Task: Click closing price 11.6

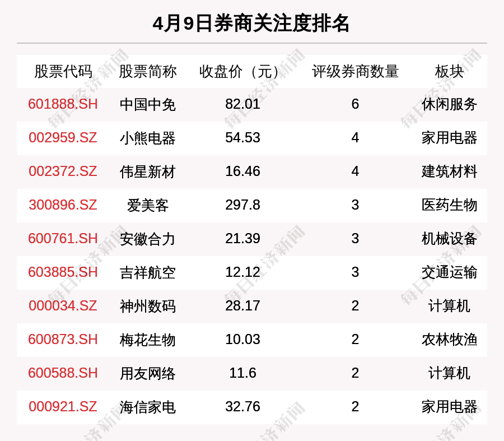Action: pos(242,373)
